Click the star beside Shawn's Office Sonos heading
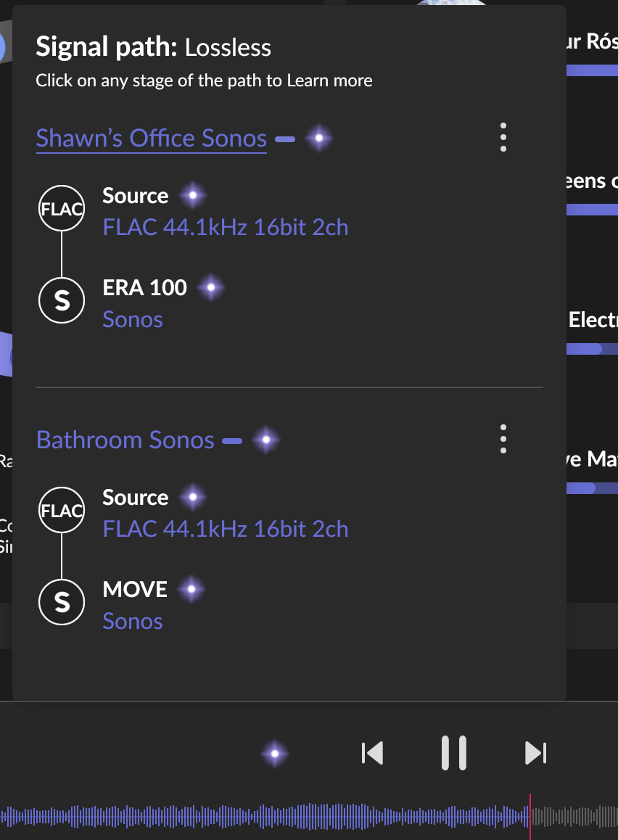 click(318, 138)
